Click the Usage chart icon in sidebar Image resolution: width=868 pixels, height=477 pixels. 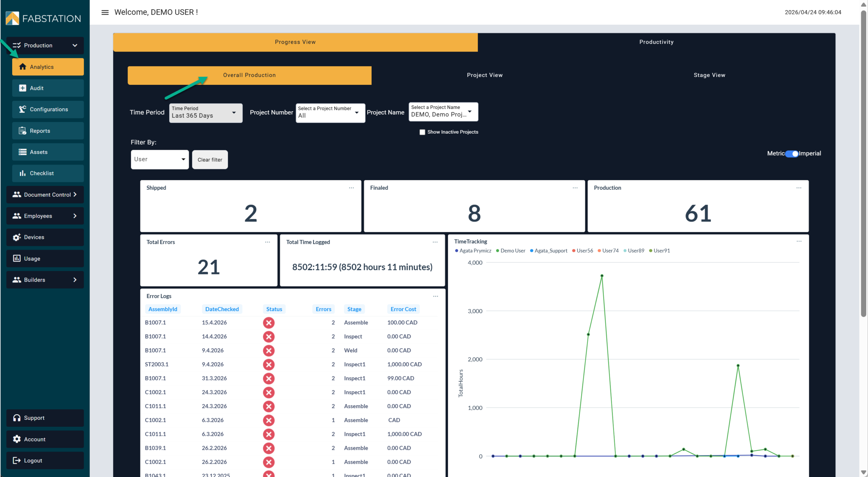pos(17,259)
